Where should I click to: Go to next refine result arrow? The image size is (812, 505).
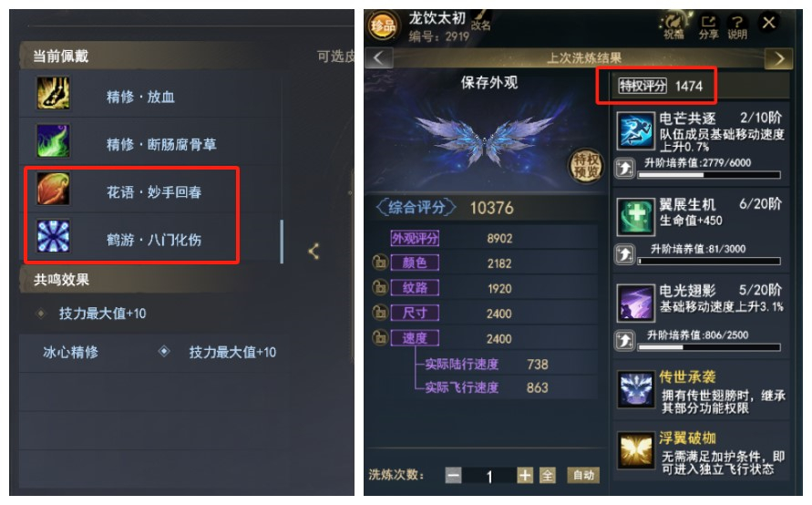(x=778, y=58)
